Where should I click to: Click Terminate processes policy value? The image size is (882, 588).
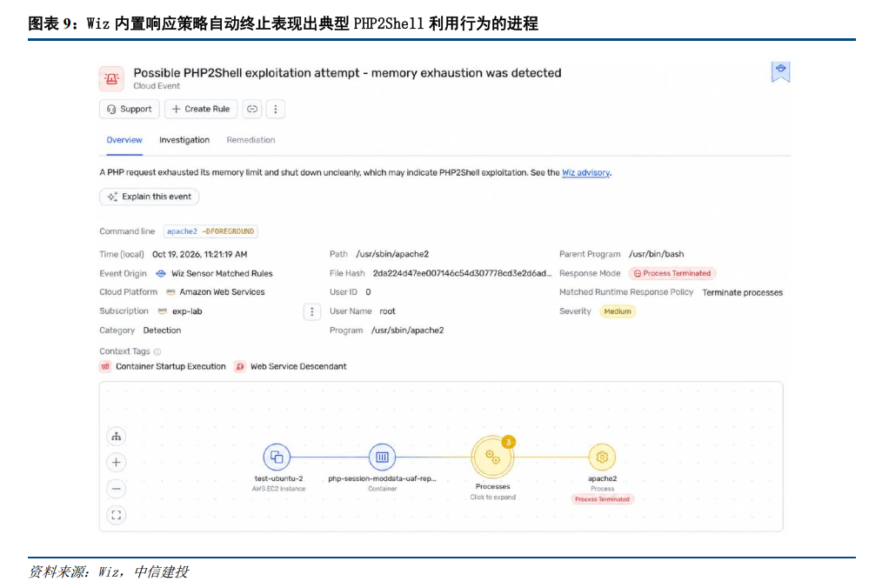pos(743,292)
